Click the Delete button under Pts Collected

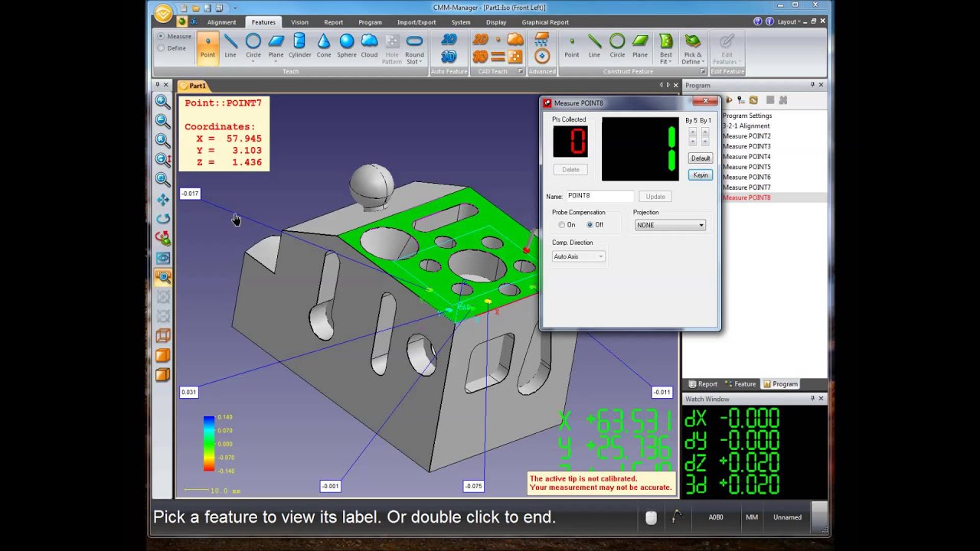[x=570, y=169]
